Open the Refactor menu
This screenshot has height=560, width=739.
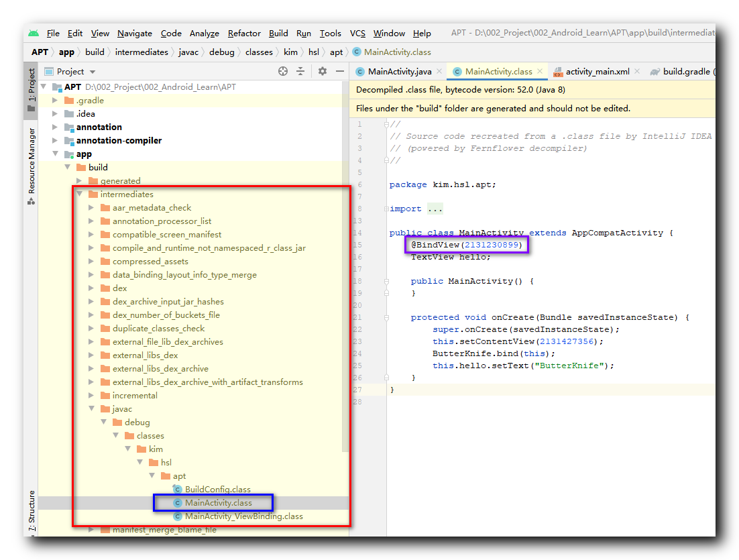pyautogui.click(x=244, y=34)
